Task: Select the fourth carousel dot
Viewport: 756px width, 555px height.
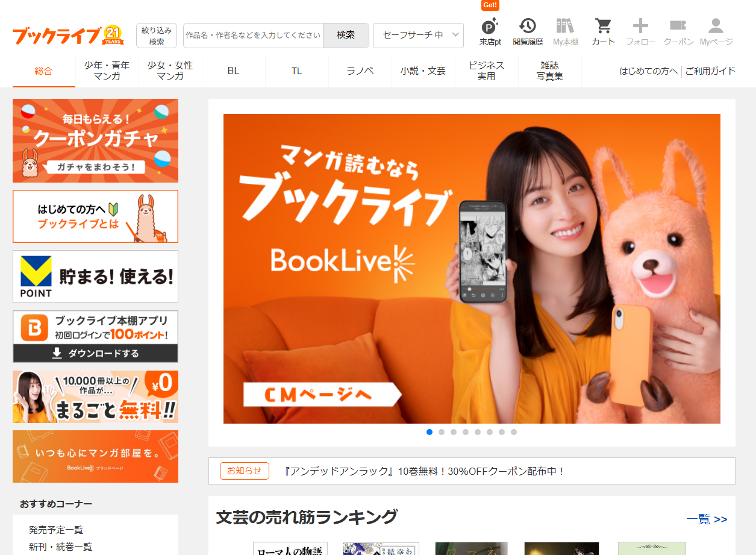Action: [466, 432]
